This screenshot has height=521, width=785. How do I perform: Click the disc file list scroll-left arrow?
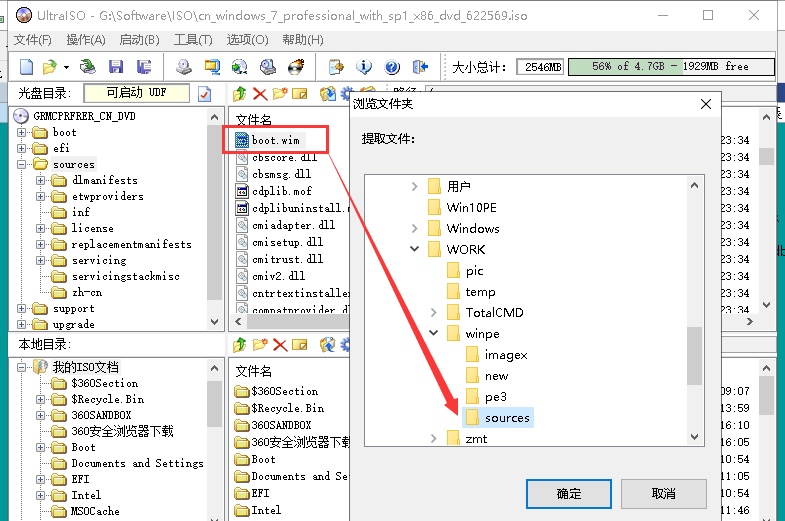(x=238, y=322)
